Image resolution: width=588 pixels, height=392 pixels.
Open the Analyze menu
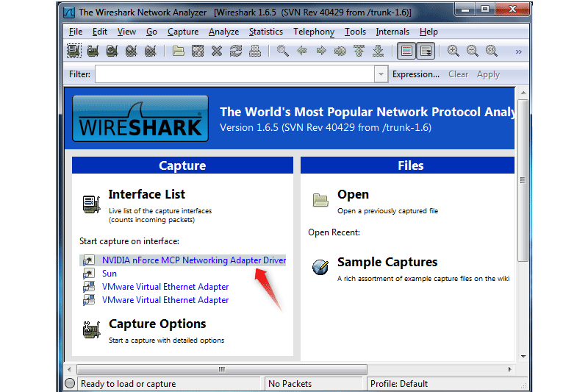pyautogui.click(x=224, y=32)
